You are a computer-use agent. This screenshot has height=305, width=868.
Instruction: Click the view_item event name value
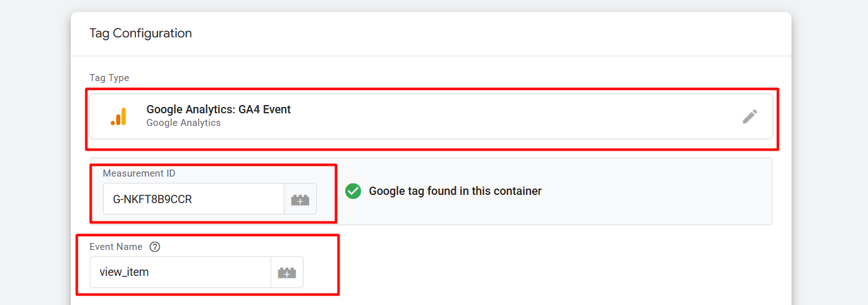(125, 273)
